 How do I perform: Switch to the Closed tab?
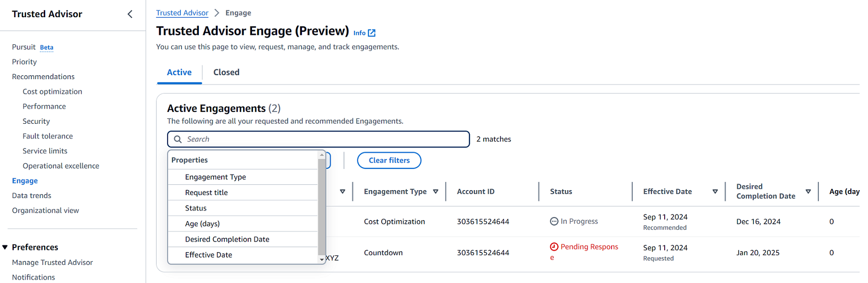click(x=226, y=72)
